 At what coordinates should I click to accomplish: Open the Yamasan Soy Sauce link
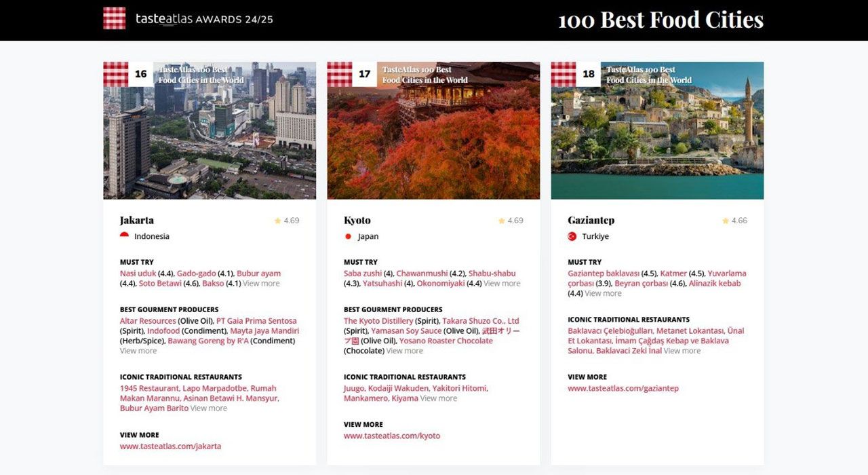click(x=406, y=331)
